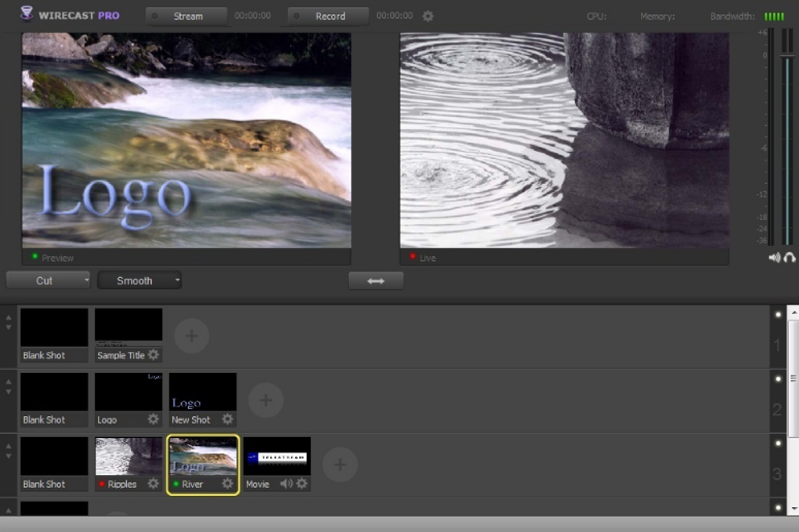The width and height of the screenshot is (799, 532).
Task: Click the shot list scrollbar thumb
Action: point(794,378)
